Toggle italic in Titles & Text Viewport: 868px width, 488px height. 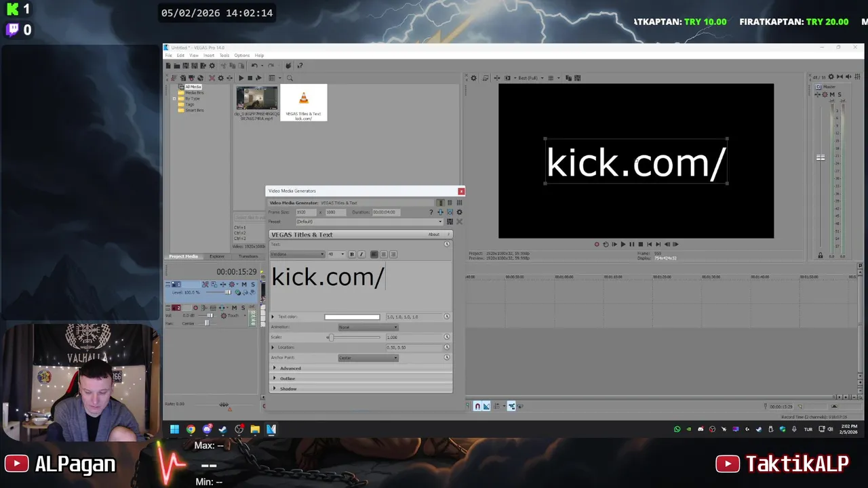click(361, 254)
